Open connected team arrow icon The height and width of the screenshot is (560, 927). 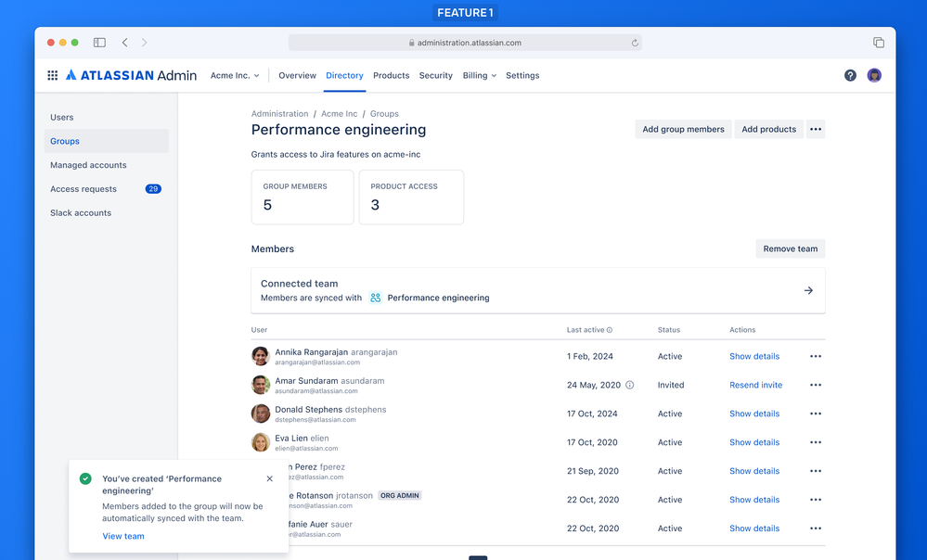tap(809, 290)
